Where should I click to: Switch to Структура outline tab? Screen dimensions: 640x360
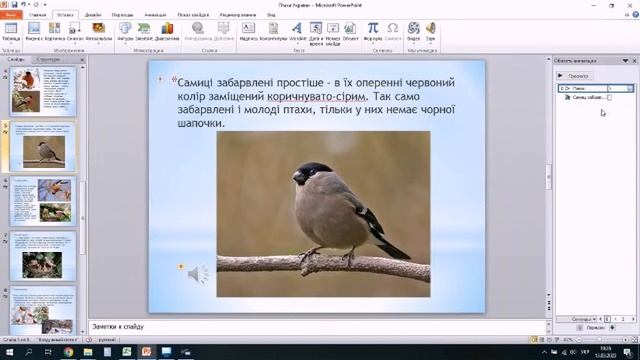point(48,60)
